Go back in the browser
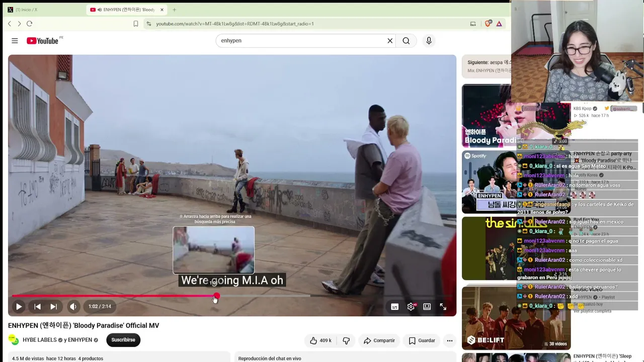The height and width of the screenshot is (362, 644). [10, 24]
